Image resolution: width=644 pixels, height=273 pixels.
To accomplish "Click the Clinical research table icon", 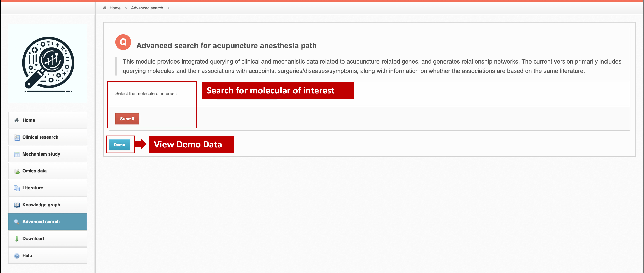I will (17, 137).
